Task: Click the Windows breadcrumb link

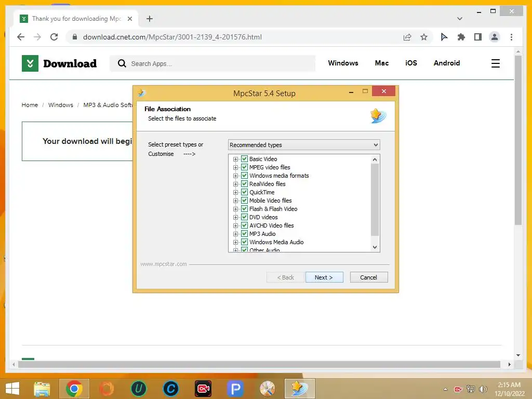Action: coord(60,105)
